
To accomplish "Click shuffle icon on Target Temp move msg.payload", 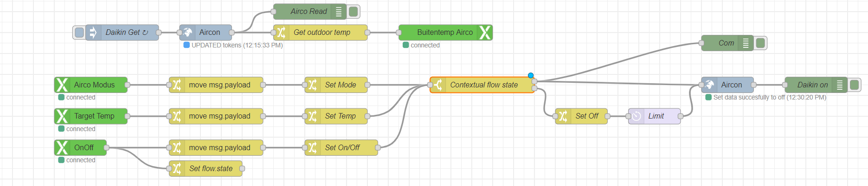I will click(176, 116).
